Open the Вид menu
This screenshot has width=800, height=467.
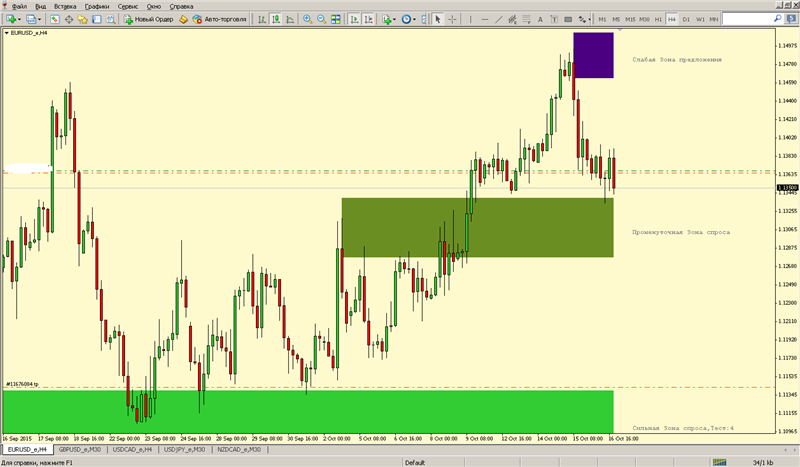pos(40,6)
